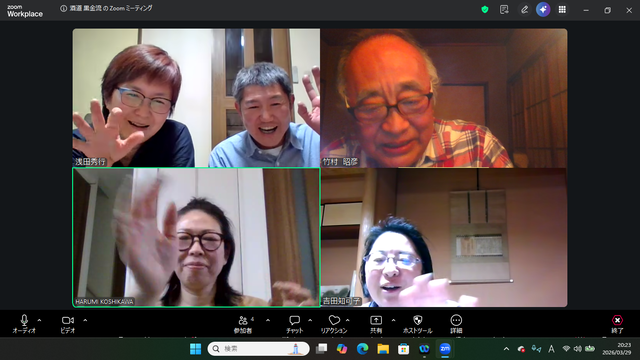Open File Explorer from the taskbar
This screenshot has height=360, width=640.
383,349
